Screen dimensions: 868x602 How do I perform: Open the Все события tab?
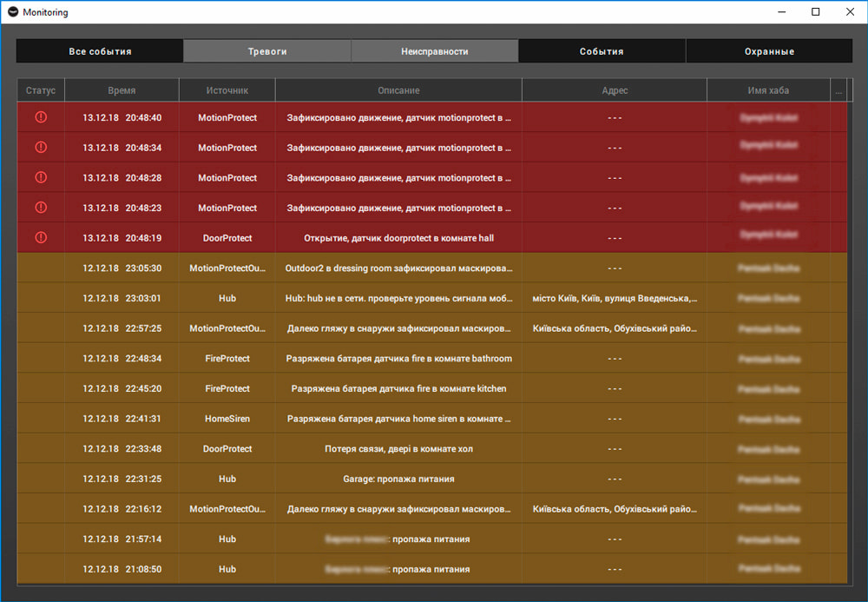click(x=100, y=51)
